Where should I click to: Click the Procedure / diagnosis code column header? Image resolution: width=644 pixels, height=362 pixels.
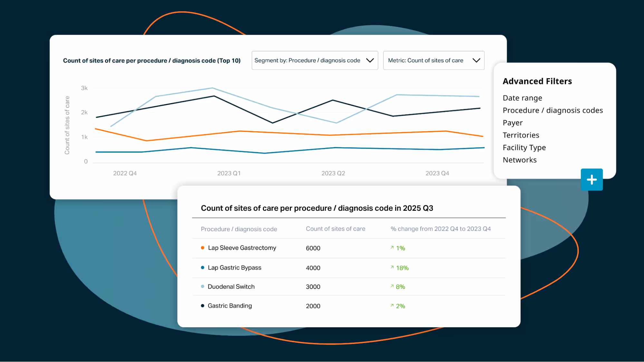point(239,229)
